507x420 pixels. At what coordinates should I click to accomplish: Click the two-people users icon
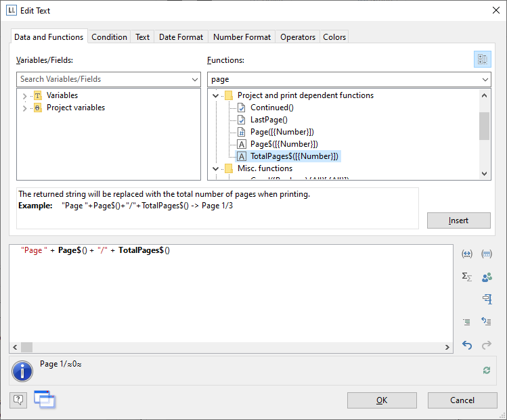[486, 277]
